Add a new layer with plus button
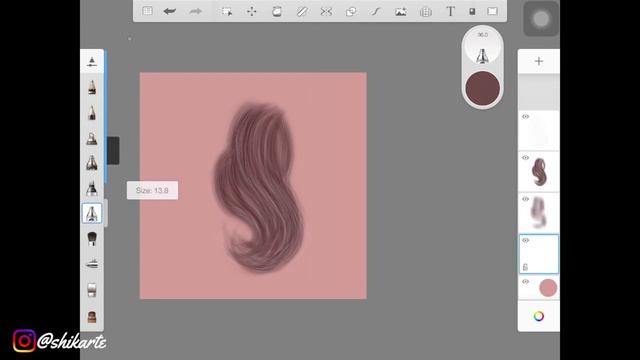 pyautogui.click(x=539, y=61)
